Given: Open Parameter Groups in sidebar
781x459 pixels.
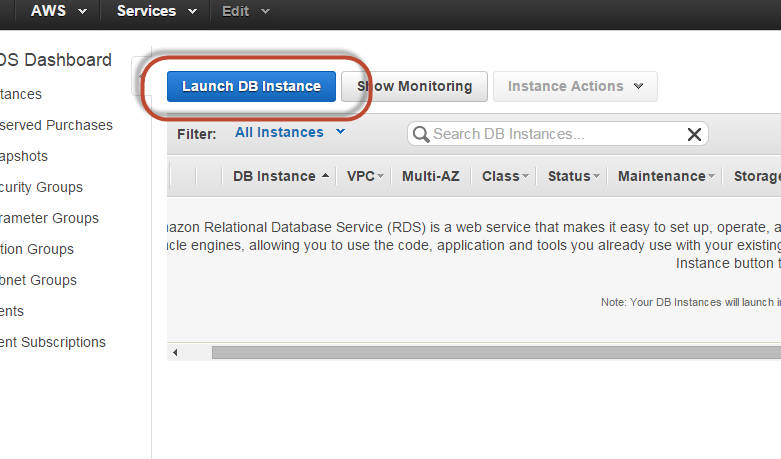Looking at the screenshot, I should click(49, 218).
